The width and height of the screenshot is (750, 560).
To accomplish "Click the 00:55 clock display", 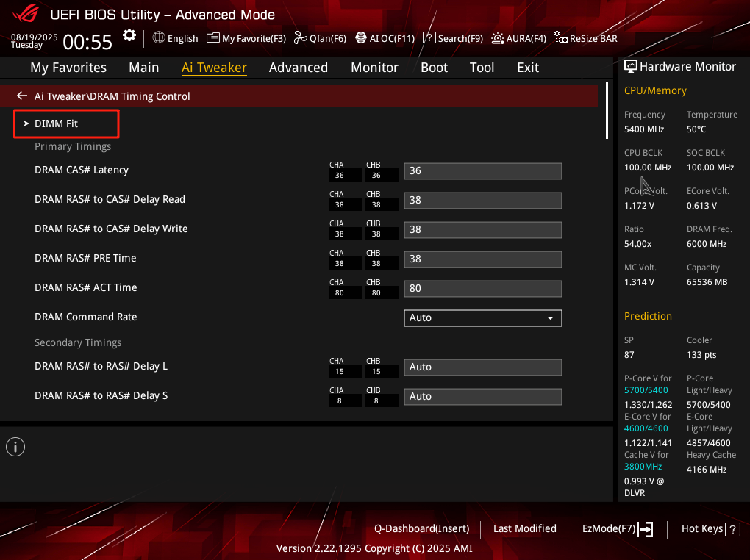I will coord(87,42).
